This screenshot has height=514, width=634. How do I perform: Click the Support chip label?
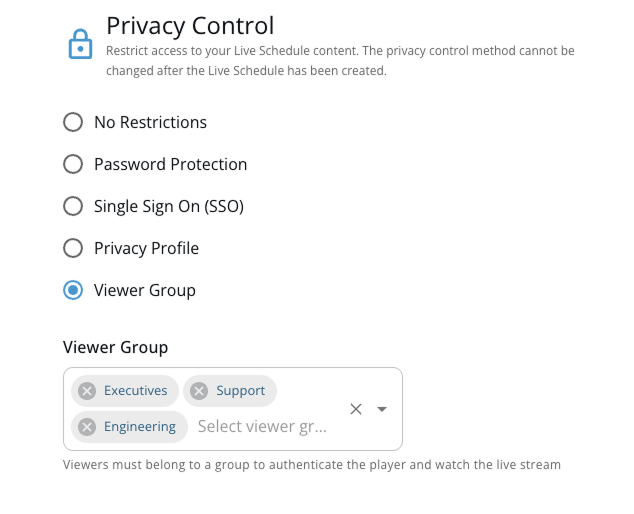pyautogui.click(x=241, y=391)
